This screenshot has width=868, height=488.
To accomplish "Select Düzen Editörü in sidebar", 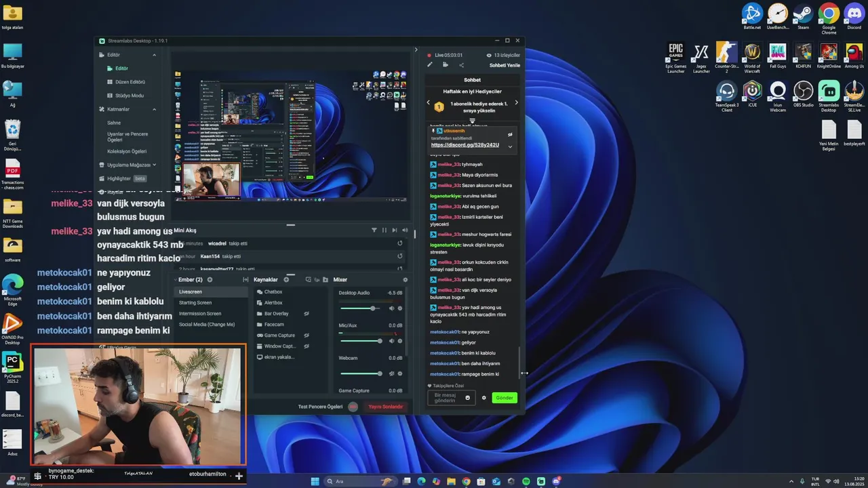I will (x=130, y=82).
